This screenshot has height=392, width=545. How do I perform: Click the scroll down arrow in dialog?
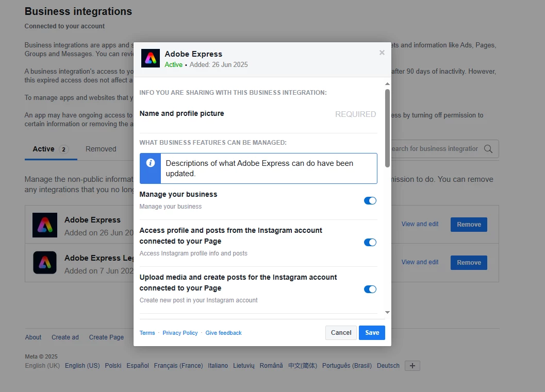coord(387,313)
